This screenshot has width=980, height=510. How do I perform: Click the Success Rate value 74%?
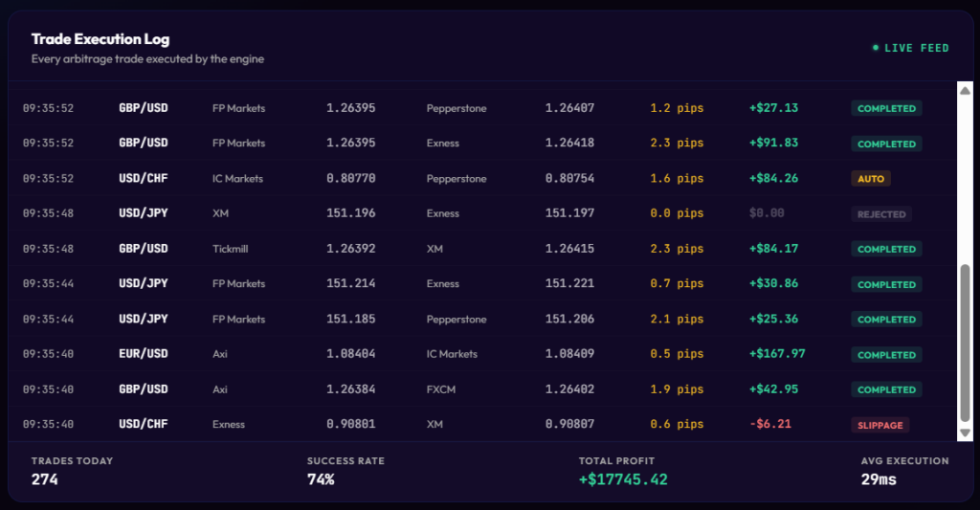click(x=321, y=479)
